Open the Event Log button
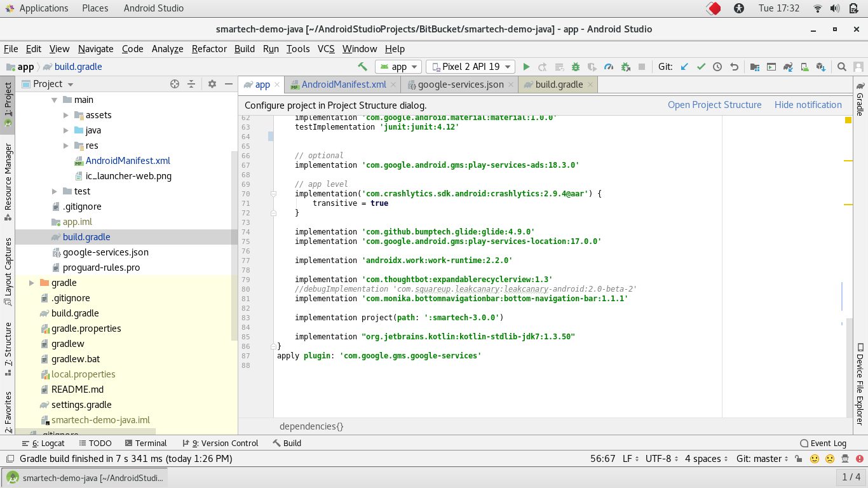 (x=824, y=444)
